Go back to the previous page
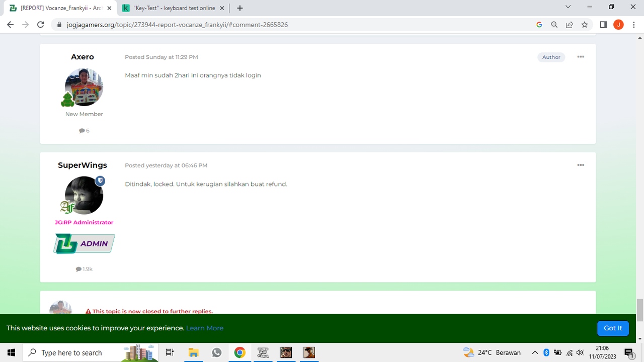644x362 pixels. click(10, 25)
